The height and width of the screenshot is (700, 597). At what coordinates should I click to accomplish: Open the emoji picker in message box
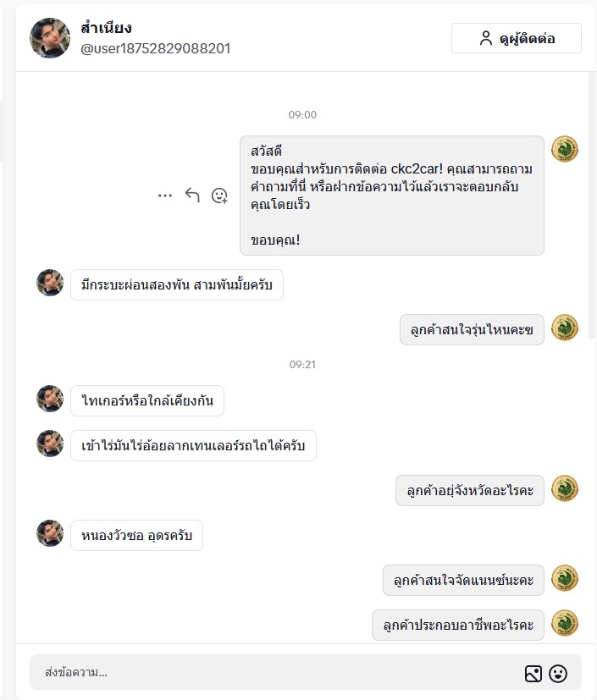(x=558, y=673)
